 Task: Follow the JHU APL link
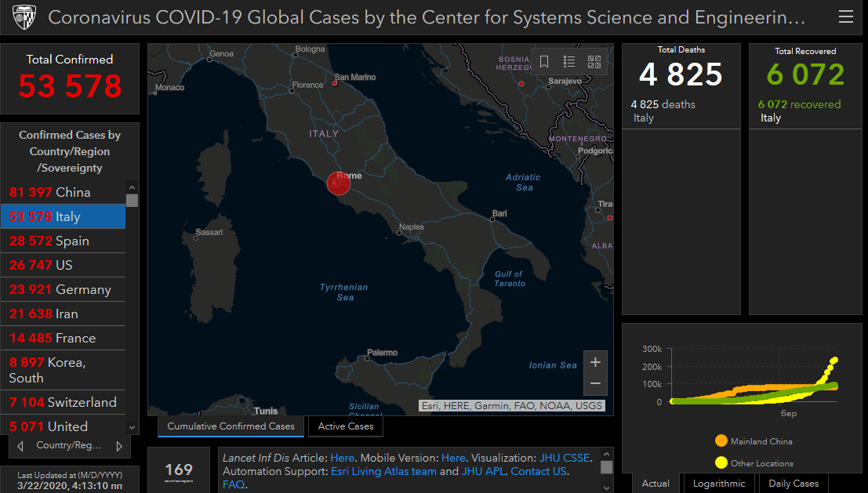click(x=483, y=471)
